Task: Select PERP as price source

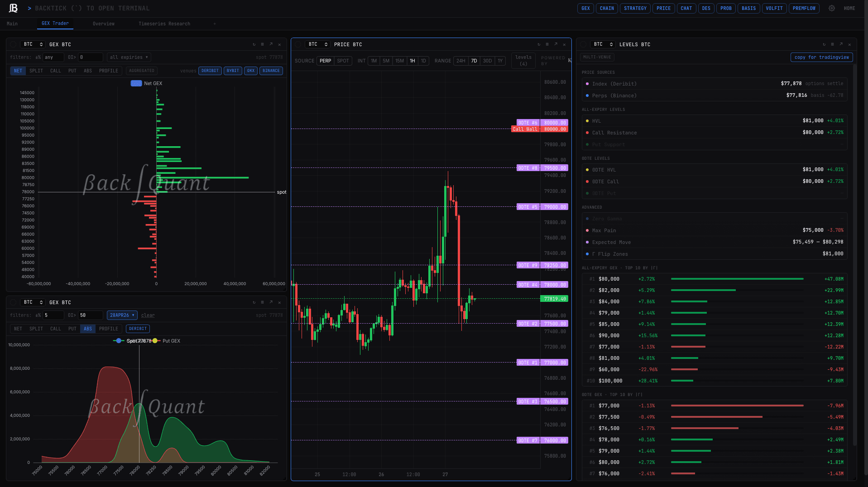Action: coord(326,61)
